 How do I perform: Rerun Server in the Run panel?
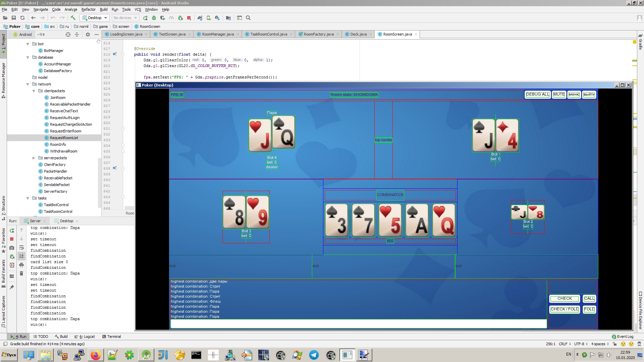coord(12,230)
